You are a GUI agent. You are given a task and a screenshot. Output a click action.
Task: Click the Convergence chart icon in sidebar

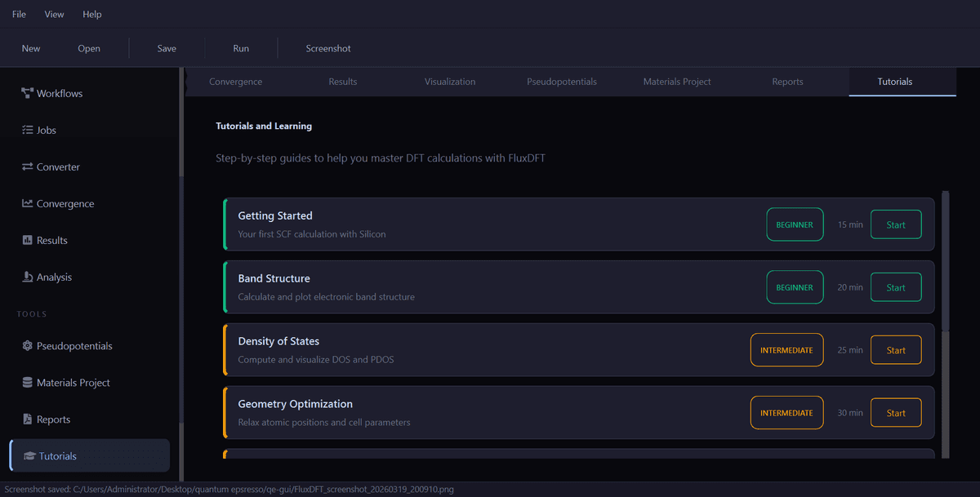click(x=27, y=203)
